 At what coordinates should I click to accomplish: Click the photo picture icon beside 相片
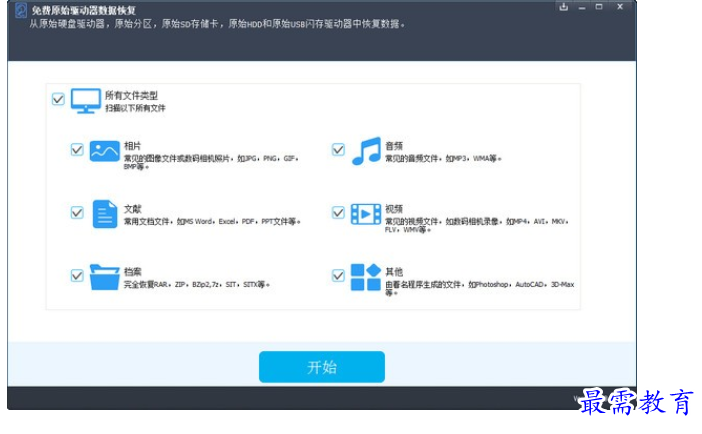pyautogui.click(x=104, y=151)
